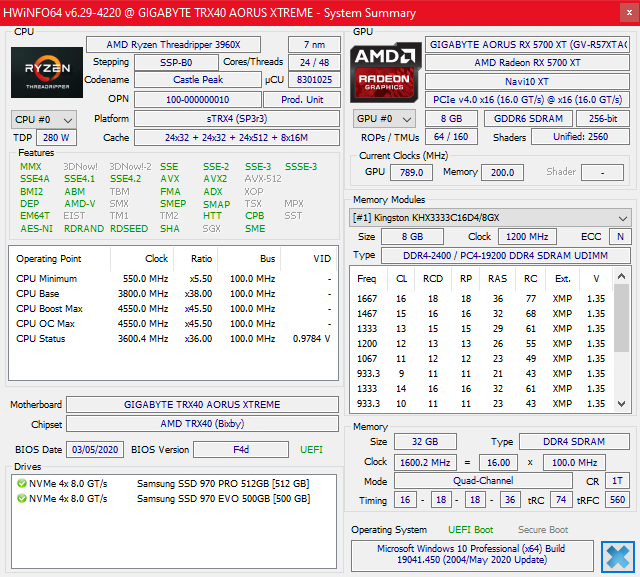Image resolution: width=640 pixels, height=577 pixels.
Task: Click the Windows 10 Professional OS field
Action: 472,554
